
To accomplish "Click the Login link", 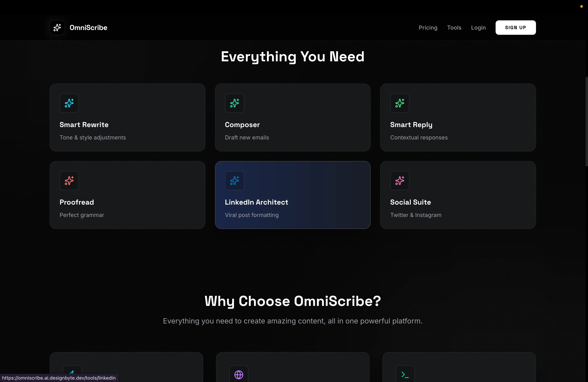I will (x=478, y=28).
